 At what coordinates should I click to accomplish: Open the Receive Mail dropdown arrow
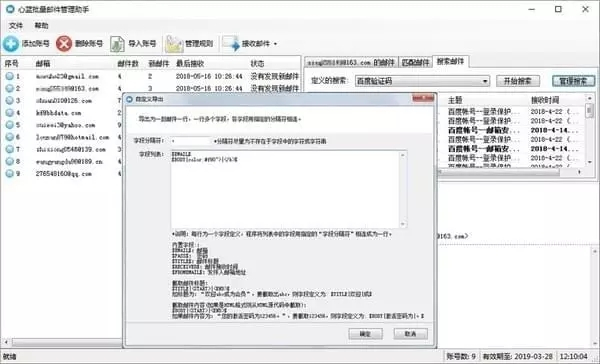point(276,44)
